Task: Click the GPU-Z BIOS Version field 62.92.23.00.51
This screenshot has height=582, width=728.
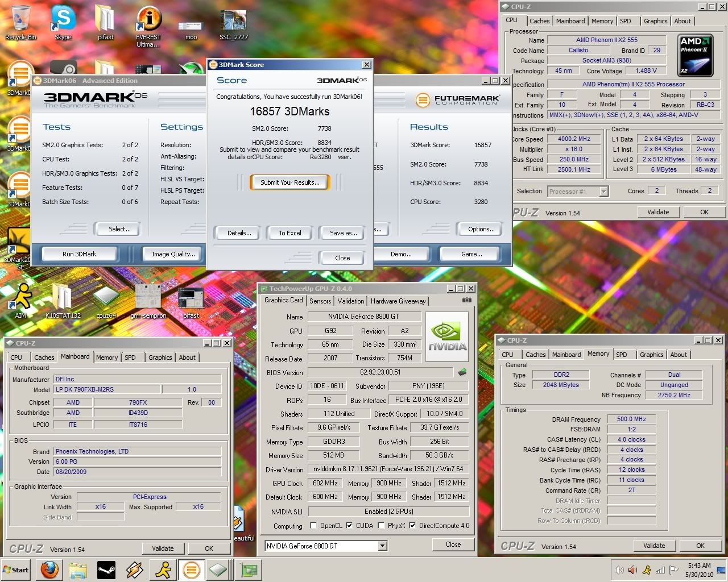Action: 380,372
